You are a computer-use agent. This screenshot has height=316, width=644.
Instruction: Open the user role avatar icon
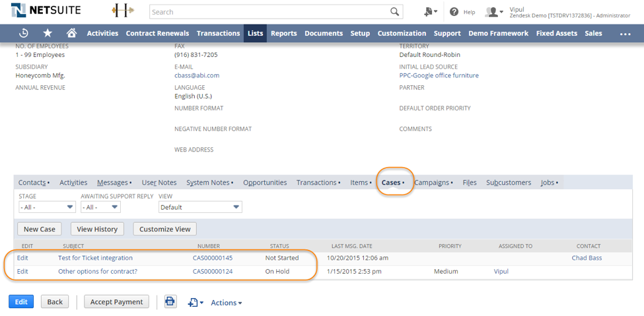click(x=494, y=12)
